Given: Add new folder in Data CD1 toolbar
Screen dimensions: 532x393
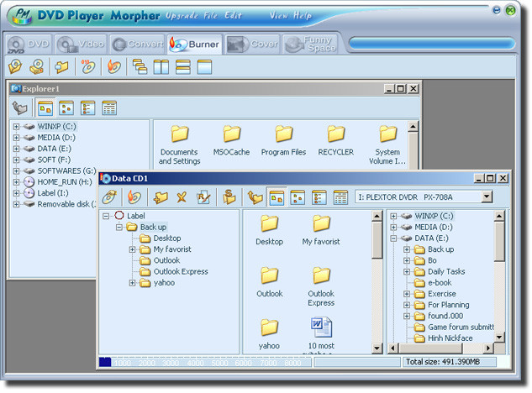Looking at the screenshot, I should click(x=161, y=197).
